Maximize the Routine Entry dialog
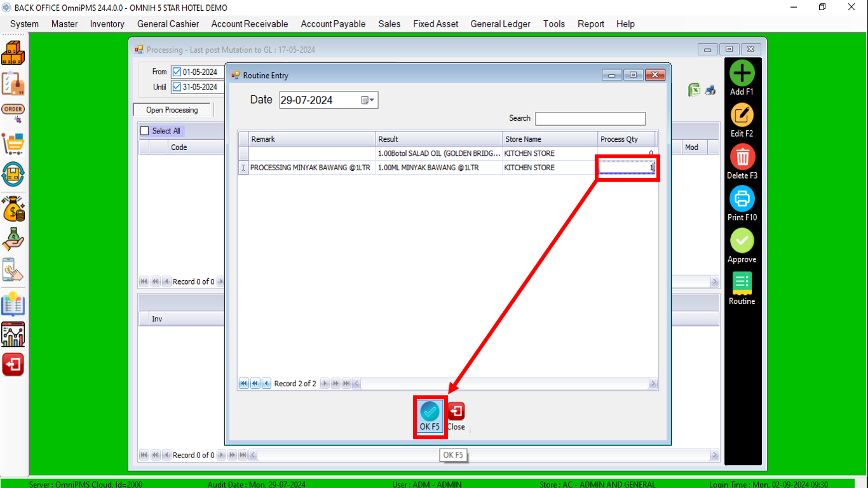868x488 pixels. click(633, 75)
